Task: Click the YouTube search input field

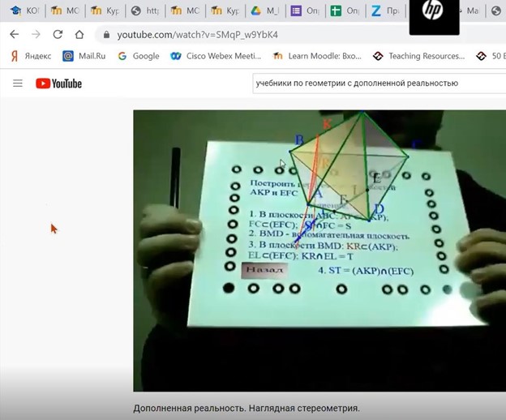Action: (373, 83)
